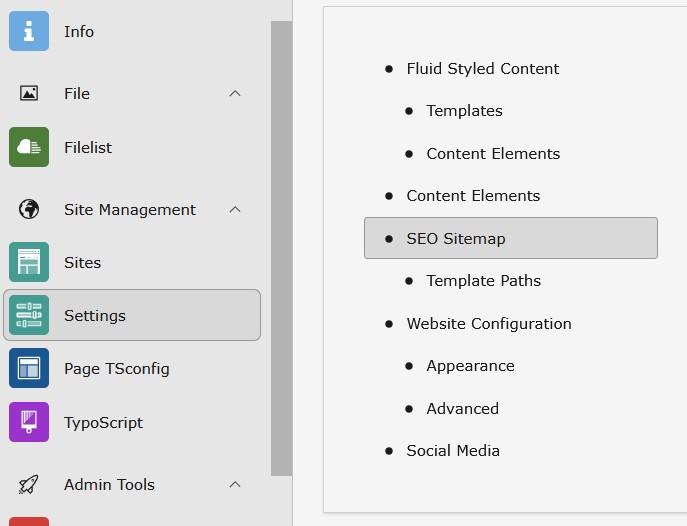This screenshot has height=526, width=687.
Task: Go to Website Configuration section
Action: [489, 324]
